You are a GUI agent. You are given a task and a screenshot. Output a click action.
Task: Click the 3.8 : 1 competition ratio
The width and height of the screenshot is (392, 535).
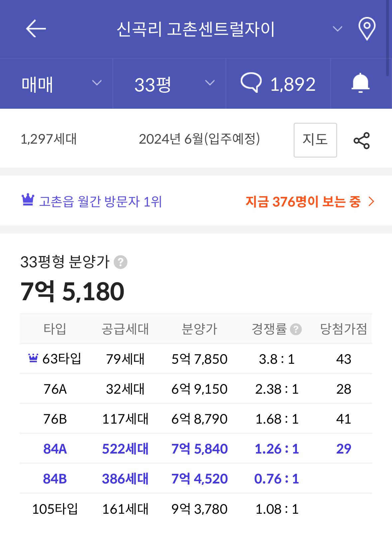point(277,359)
